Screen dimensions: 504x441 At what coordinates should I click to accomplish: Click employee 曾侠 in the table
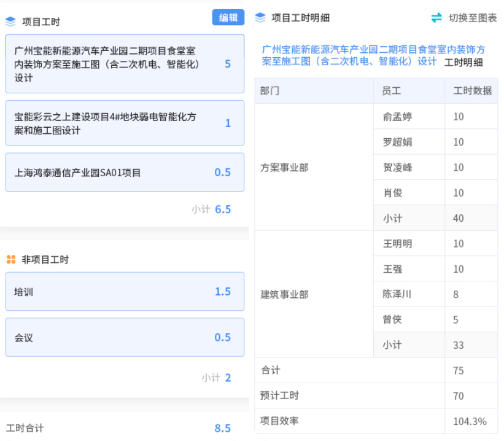pyautogui.click(x=392, y=319)
